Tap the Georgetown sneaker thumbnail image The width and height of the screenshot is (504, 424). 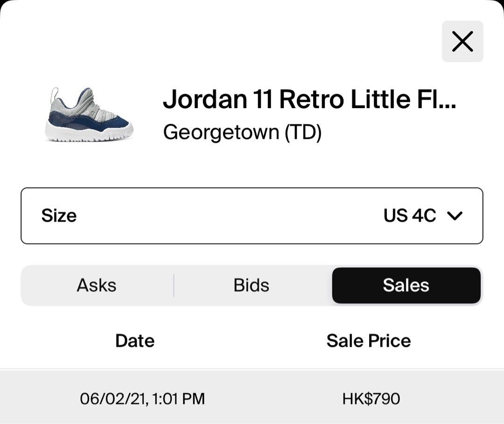89,114
